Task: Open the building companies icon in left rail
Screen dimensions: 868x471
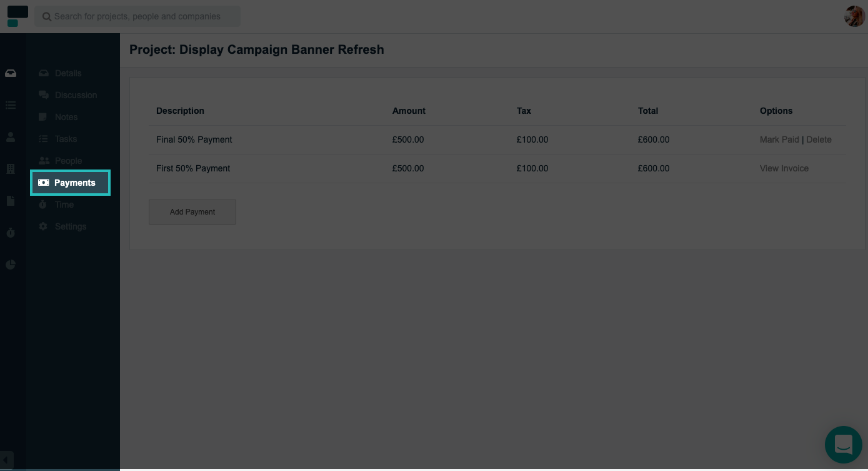Action: (x=11, y=169)
